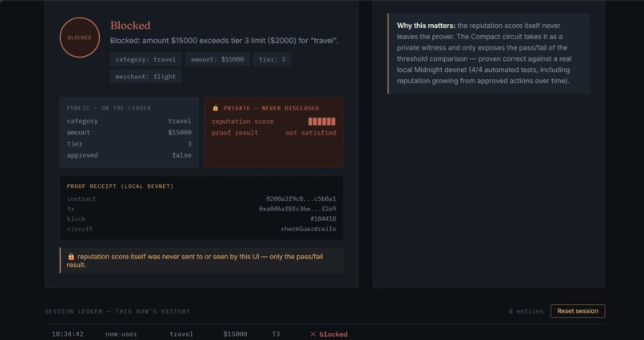Click the contract address '0200a3f9c8...c5b8a1'
The image size is (644, 340).
coord(300,198)
